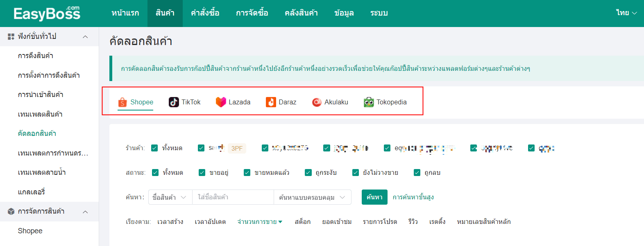Open the ระบบ menu
Image resolution: width=644 pixels, height=246 pixels.
379,13
